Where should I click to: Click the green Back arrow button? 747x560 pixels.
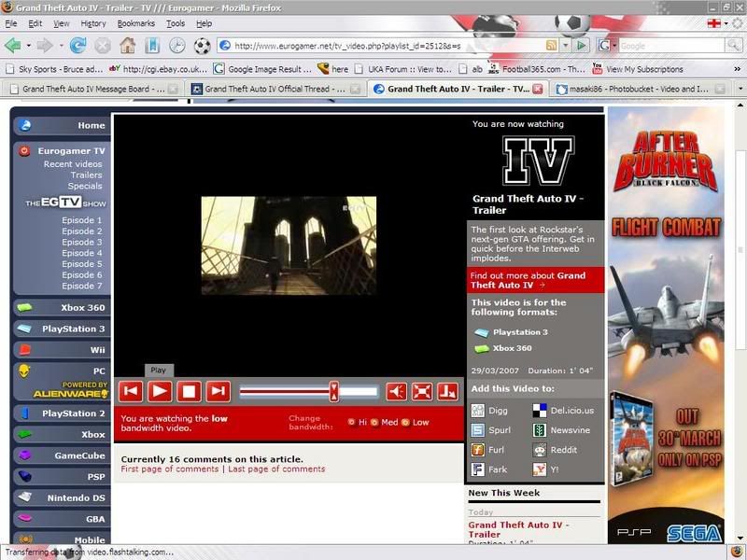click(13, 46)
